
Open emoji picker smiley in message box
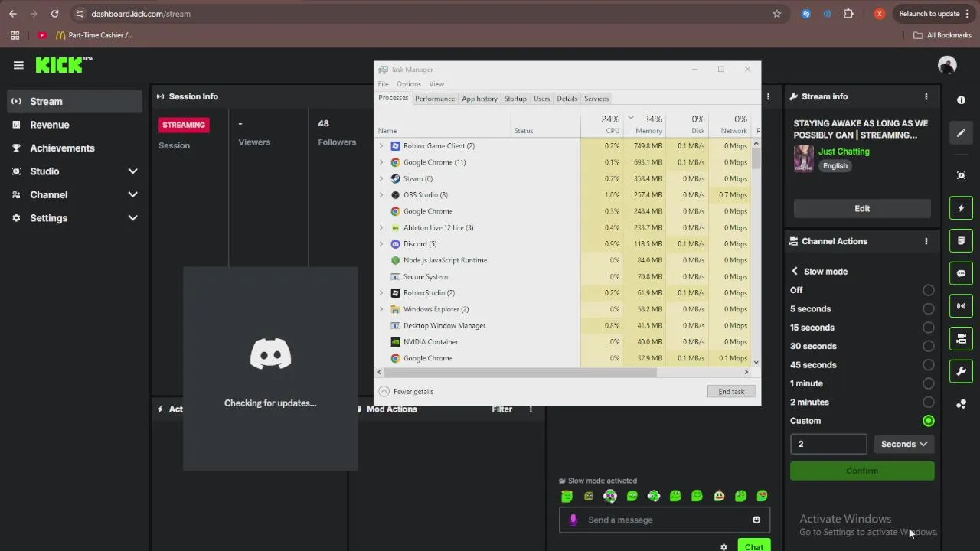(756, 520)
